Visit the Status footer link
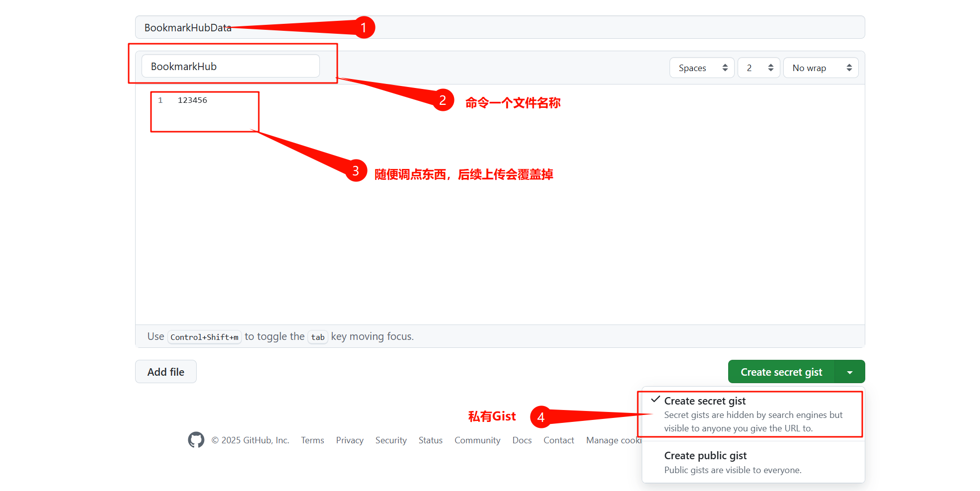 point(430,440)
